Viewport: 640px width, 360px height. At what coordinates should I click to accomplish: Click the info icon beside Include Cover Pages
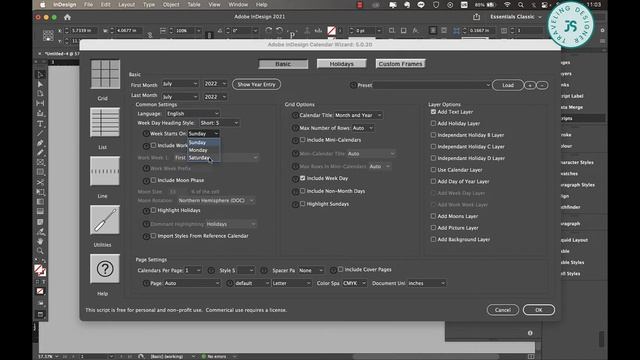coord(333,270)
